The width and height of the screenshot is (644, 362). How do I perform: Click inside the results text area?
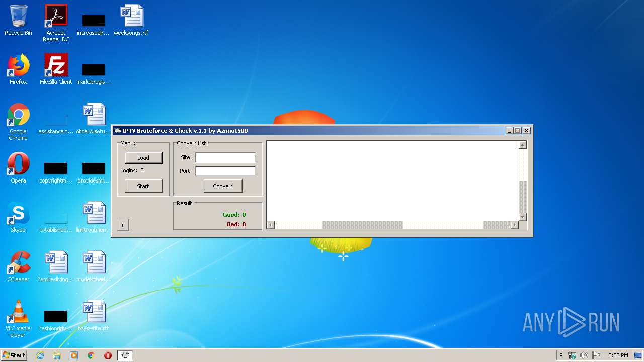pos(392,181)
